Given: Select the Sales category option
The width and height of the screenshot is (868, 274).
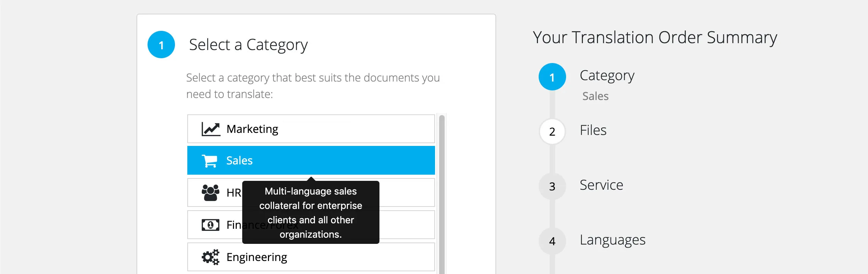Looking at the screenshot, I should [x=311, y=161].
